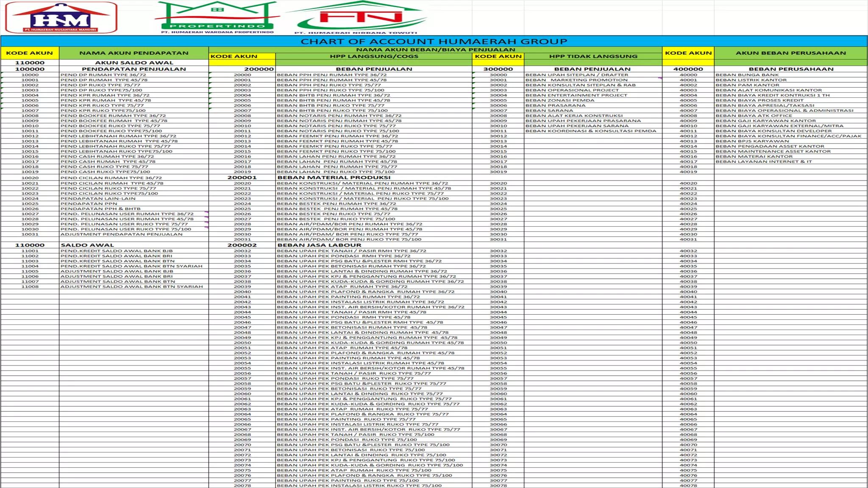Image resolution: width=868 pixels, height=488 pixels.
Task: Select the Pendapatan Lain-Lain account row
Action: click(98, 199)
